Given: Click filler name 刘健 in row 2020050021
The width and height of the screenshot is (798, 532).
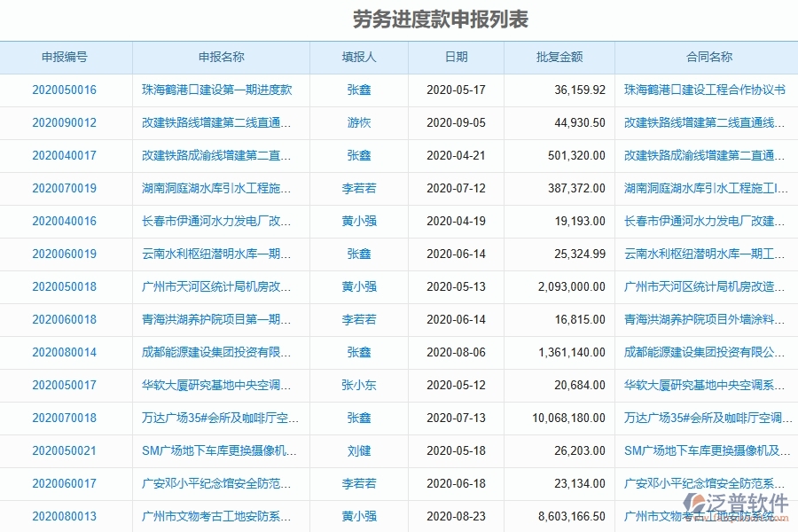Looking at the screenshot, I should coord(358,450).
